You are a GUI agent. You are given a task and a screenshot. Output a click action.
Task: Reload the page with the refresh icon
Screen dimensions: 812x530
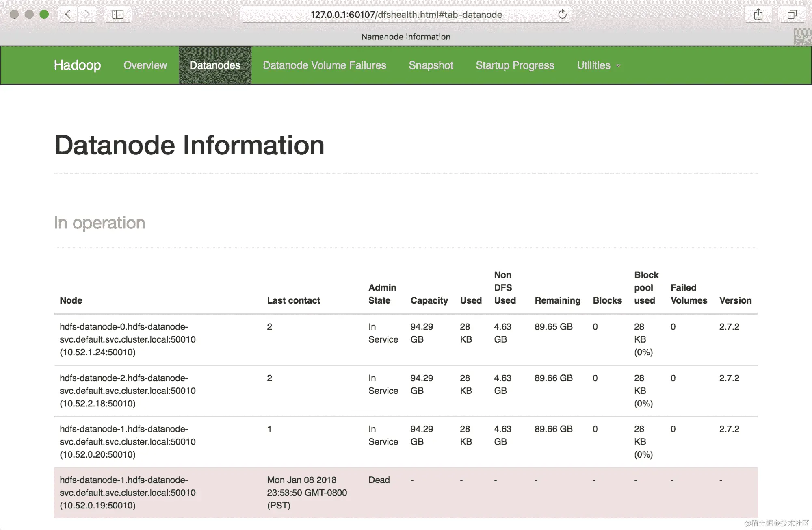point(562,14)
